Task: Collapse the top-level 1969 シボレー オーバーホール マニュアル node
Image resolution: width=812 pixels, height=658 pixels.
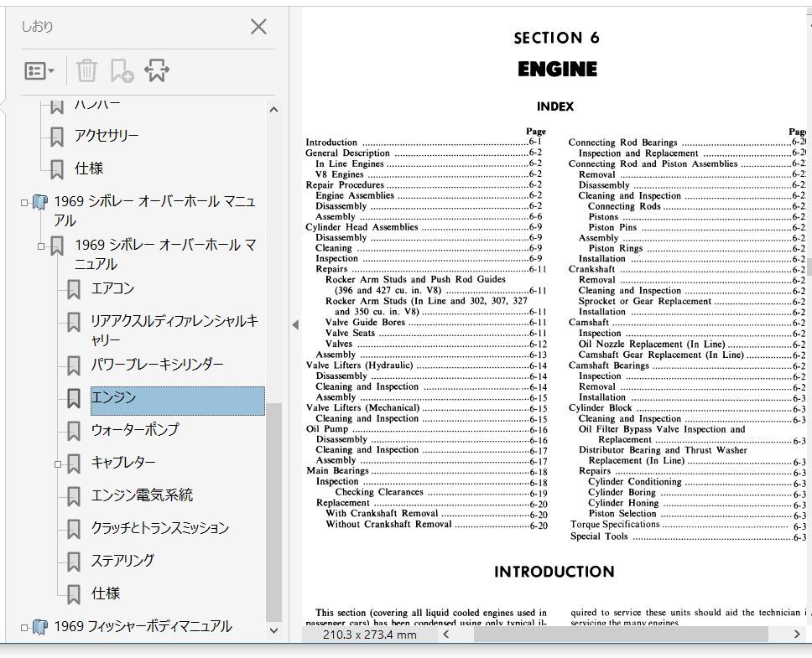Action: [24, 203]
